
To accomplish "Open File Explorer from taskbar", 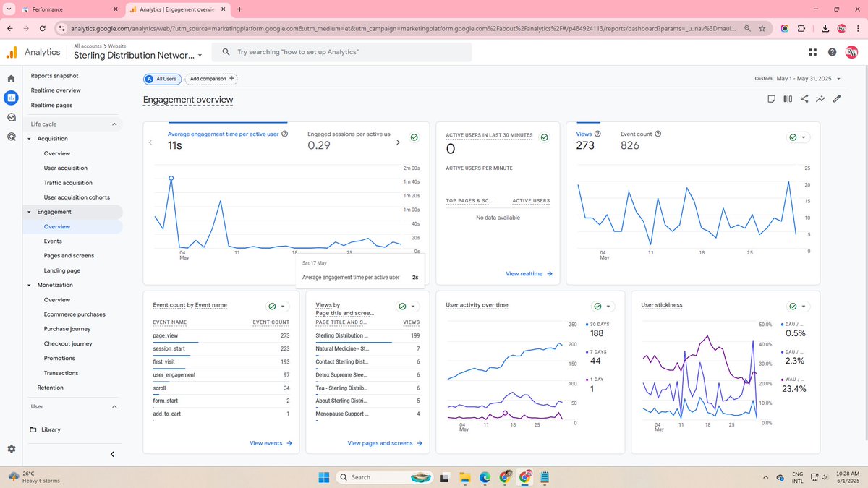I will [x=464, y=477].
